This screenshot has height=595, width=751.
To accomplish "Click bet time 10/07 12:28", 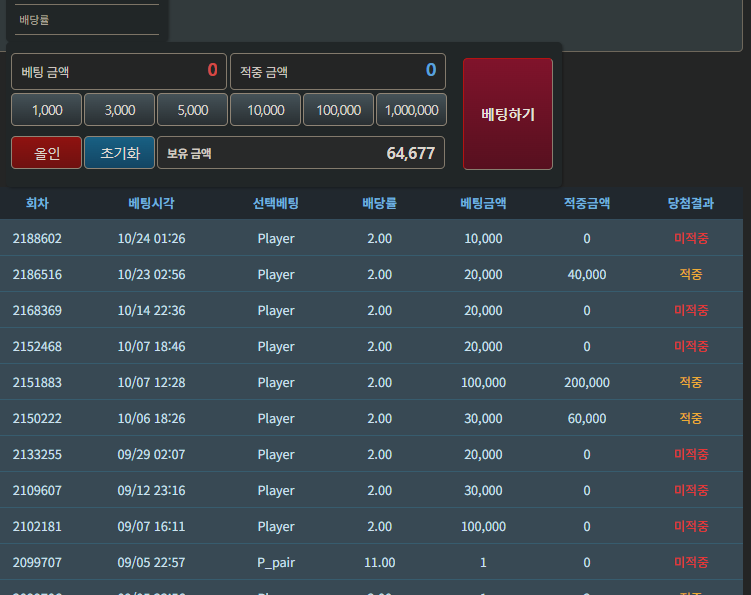I will [151, 382].
